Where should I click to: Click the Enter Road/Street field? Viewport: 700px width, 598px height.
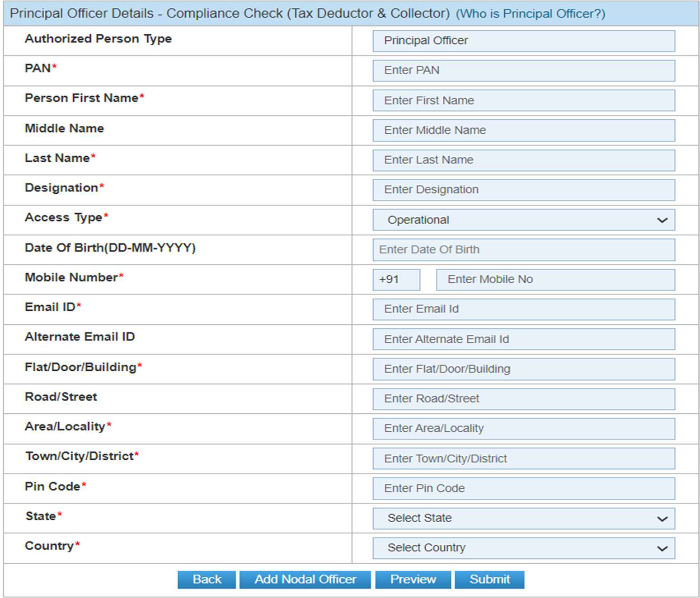click(x=524, y=399)
